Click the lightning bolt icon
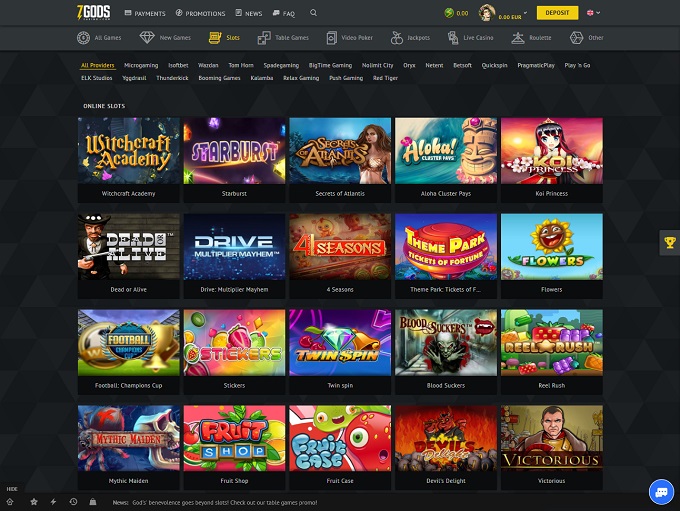The height and width of the screenshot is (511, 680). pyautogui.click(x=53, y=501)
